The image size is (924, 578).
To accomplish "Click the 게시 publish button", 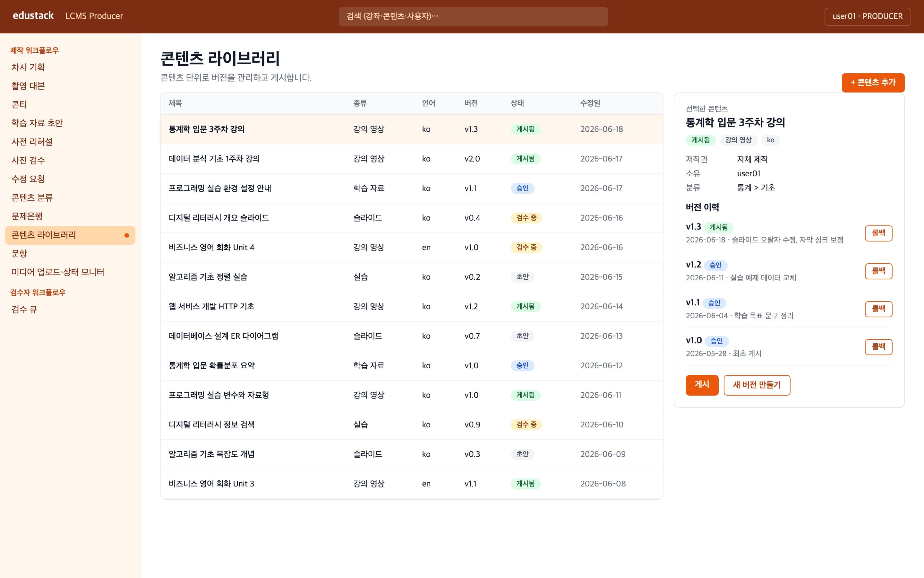I will pyautogui.click(x=702, y=385).
